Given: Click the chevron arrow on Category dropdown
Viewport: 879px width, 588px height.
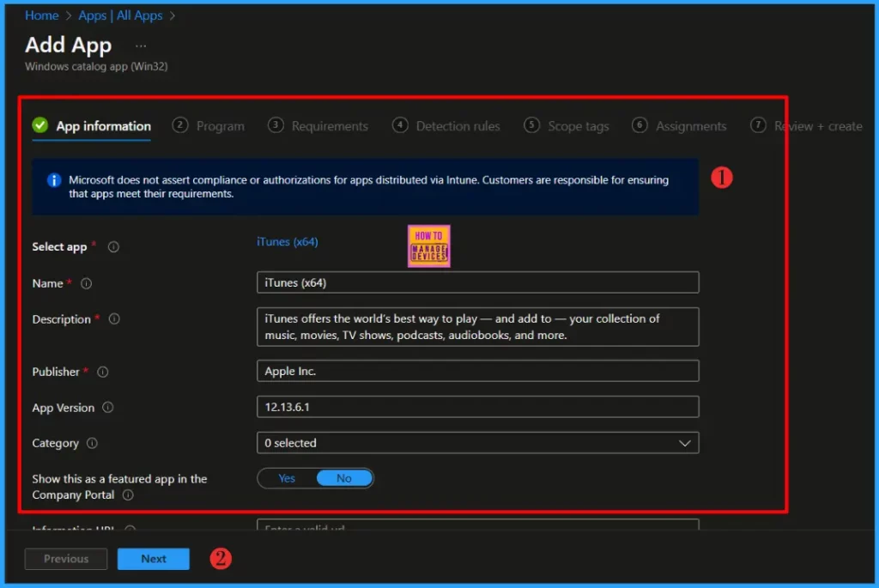Looking at the screenshot, I should point(684,444).
